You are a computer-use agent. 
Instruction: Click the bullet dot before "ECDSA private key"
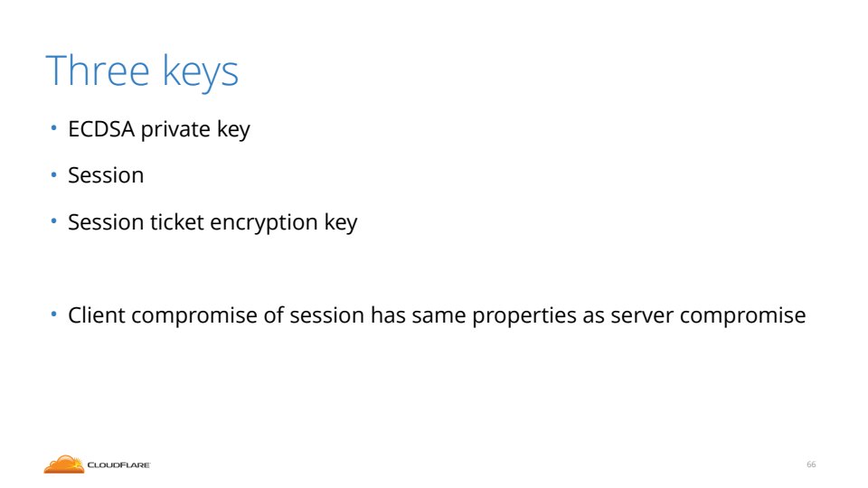tap(53, 128)
